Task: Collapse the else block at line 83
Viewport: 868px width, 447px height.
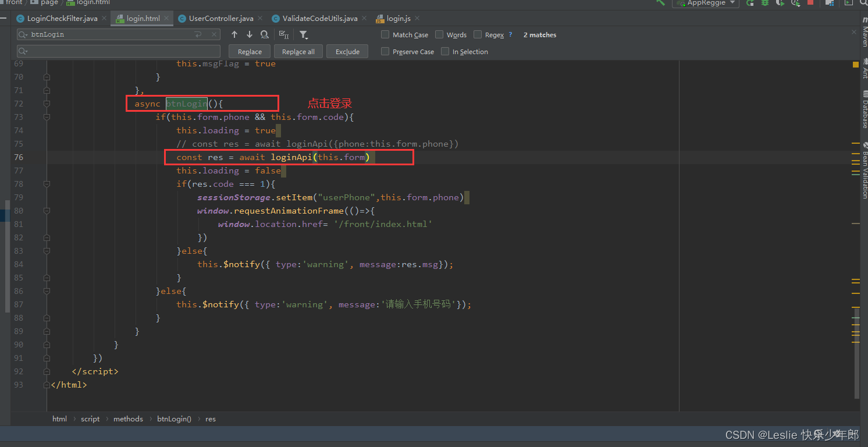Action: tap(47, 251)
